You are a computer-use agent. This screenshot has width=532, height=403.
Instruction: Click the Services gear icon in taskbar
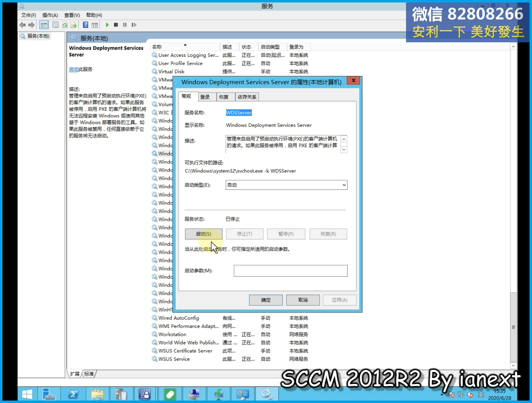(x=266, y=394)
